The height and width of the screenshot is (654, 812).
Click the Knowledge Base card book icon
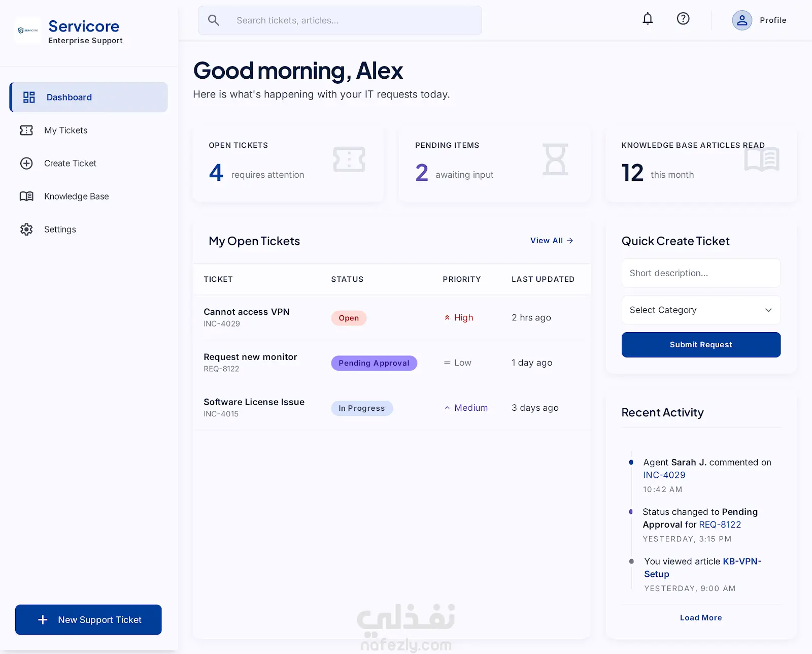tap(762, 159)
